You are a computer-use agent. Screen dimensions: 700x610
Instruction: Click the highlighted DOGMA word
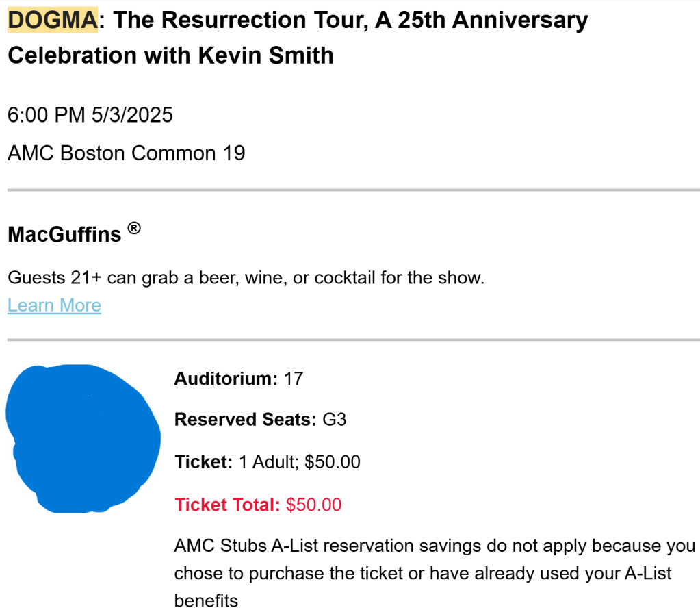coord(53,21)
